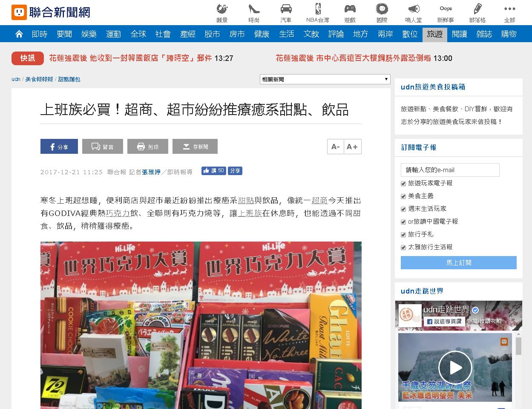Decrease font size with A- button
The width and height of the screenshot is (532, 409).
pyautogui.click(x=336, y=147)
